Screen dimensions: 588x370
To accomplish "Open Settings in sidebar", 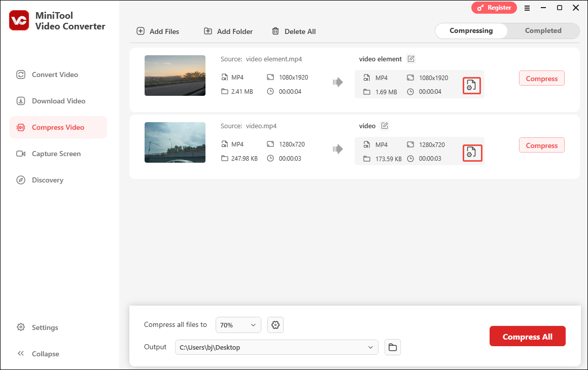I will 38,327.
